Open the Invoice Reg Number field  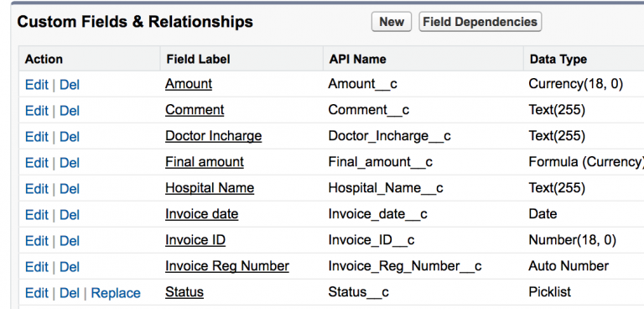click(227, 266)
